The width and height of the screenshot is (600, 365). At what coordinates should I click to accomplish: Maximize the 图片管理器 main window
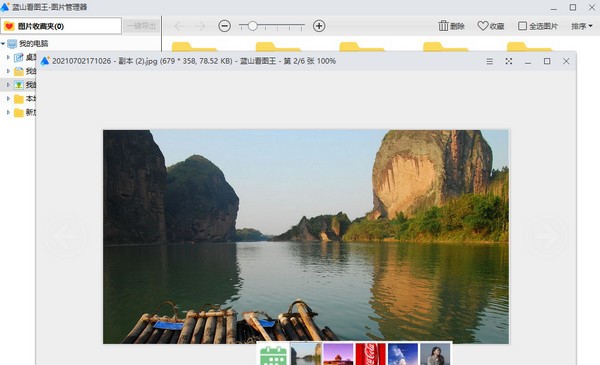(573, 7)
